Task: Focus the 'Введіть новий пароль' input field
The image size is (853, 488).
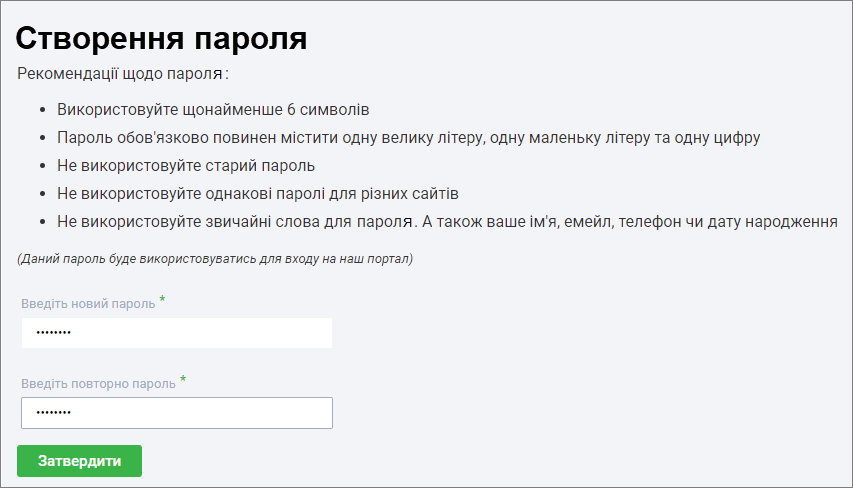Action: coord(177,333)
